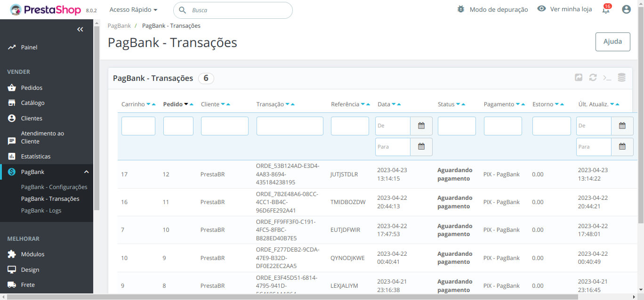Open calendar for Data 'De' filter
The height and width of the screenshot is (300, 644).
click(x=421, y=126)
